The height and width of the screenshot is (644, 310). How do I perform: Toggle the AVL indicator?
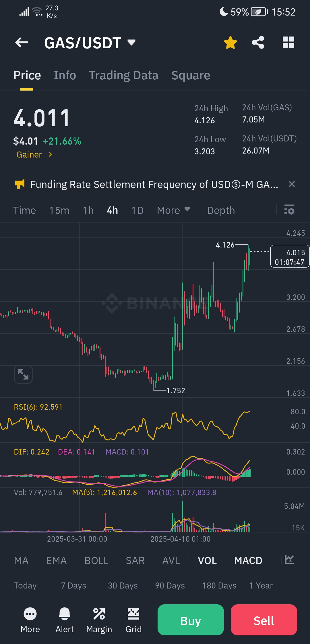pyautogui.click(x=171, y=561)
